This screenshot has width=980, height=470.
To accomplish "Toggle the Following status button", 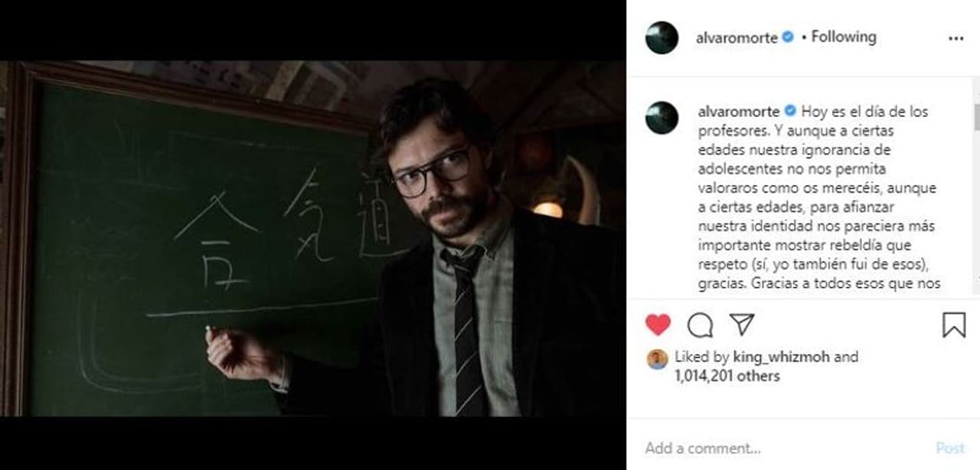I will (844, 37).
